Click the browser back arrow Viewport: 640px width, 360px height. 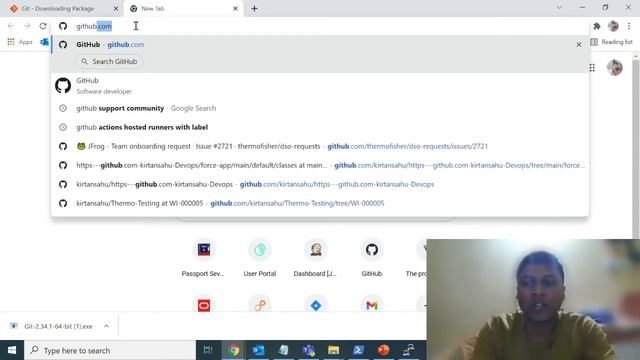(x=11, y=26)
